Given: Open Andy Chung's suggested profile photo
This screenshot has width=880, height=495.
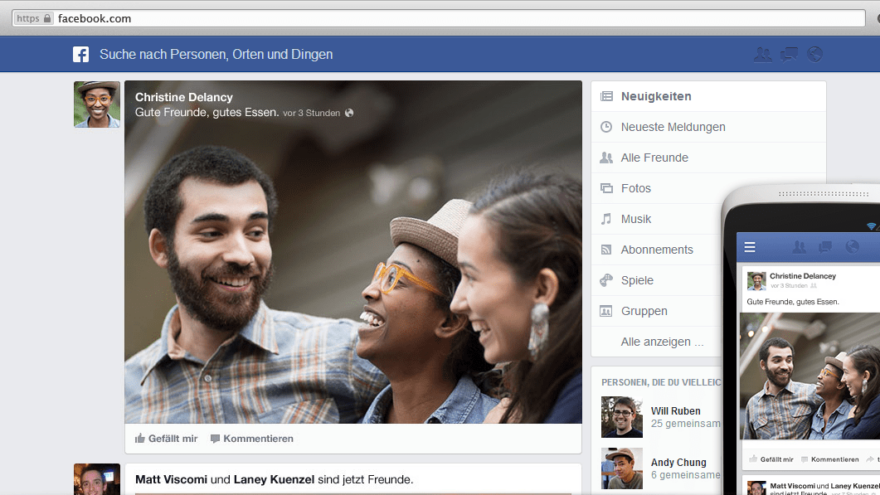Looking at the screenshot, I should (x=622, y=468).
